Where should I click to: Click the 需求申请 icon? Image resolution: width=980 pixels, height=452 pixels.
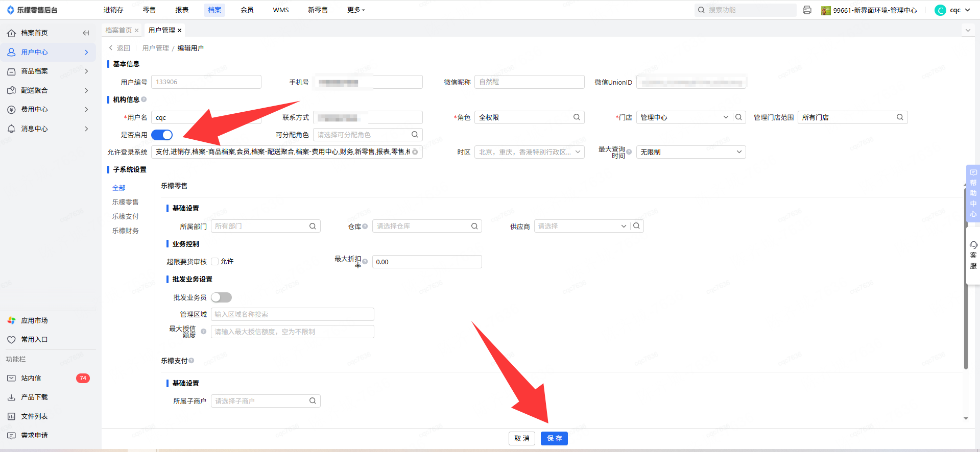pyautogui.click(x=11, y=436)
